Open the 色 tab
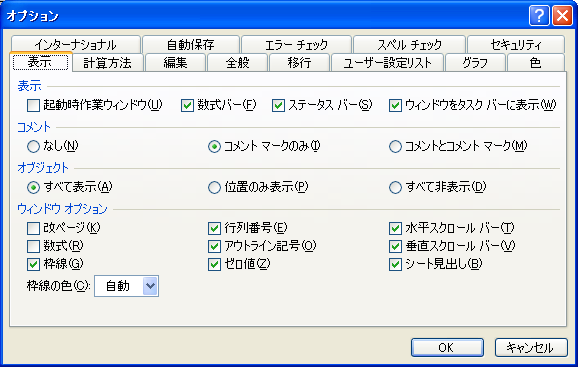Screen dimensions: 578x367 pyautogui.click(x=536, y=63)
